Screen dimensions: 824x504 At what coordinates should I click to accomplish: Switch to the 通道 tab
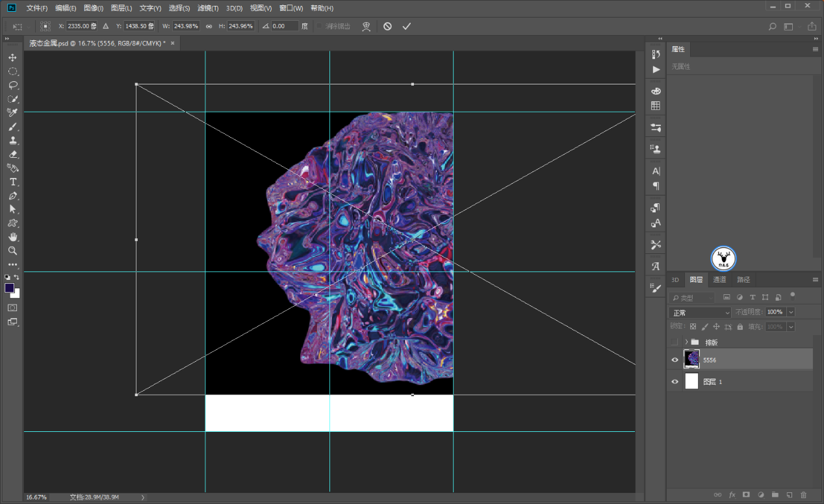click(x=719, y=280)
